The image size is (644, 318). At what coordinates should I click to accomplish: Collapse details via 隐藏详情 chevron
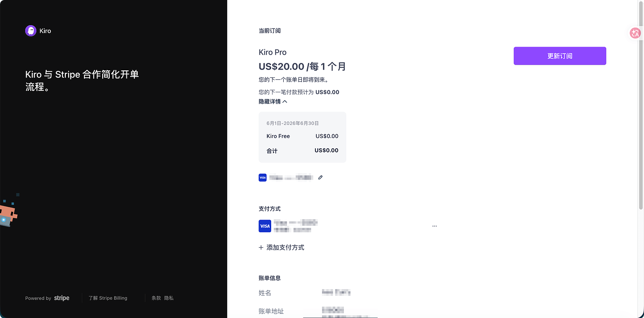click(285, 102)
